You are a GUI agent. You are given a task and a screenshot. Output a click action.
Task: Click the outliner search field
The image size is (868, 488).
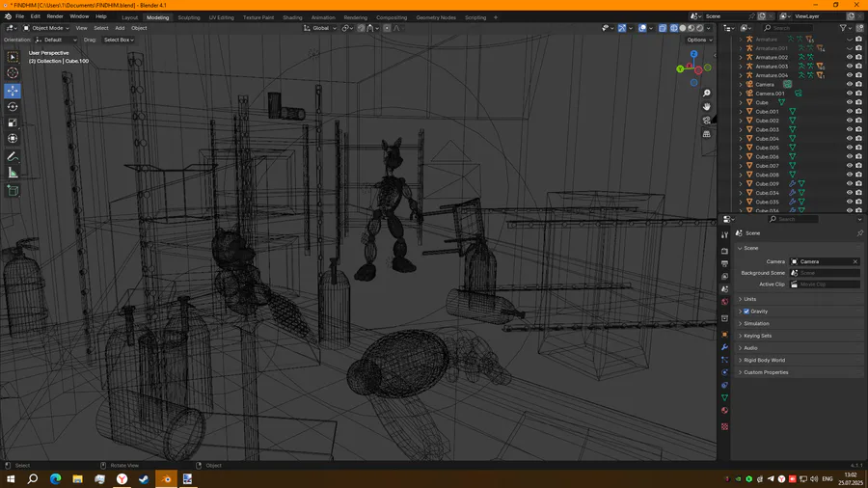(x=788, y=28)
